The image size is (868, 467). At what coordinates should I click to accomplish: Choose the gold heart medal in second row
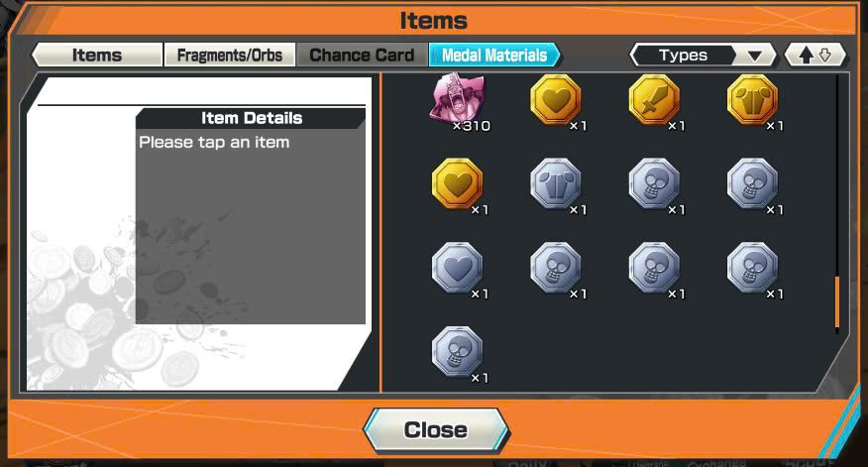[457, 183]
